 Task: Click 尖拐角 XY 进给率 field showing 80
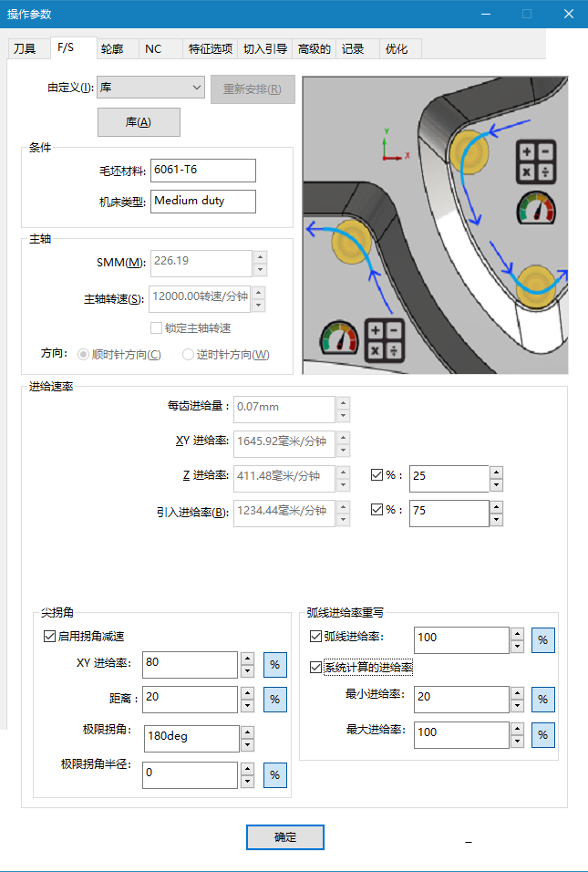click(x=190, y=665)
